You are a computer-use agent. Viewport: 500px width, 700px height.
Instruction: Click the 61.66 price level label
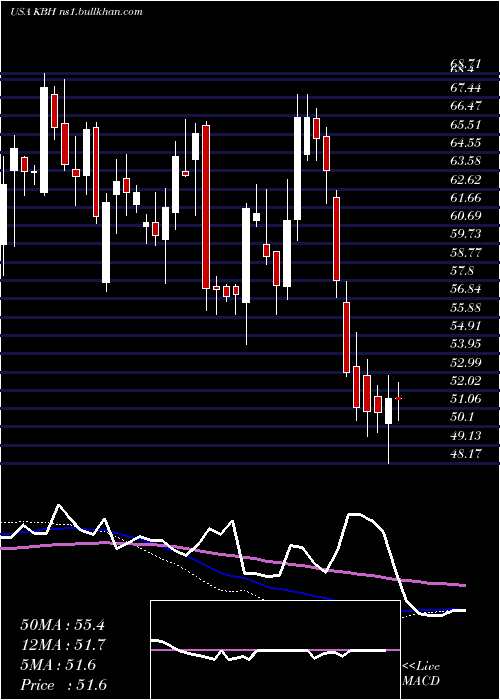click(465, 198)
